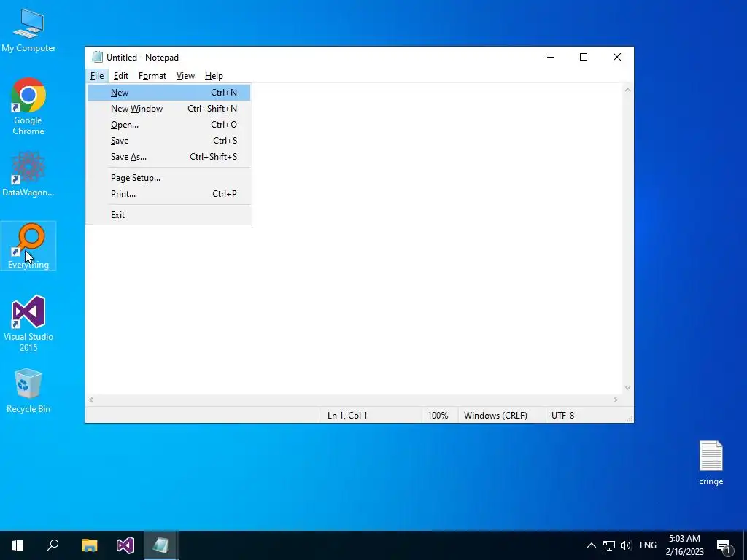Choose Save As... from File menu

(169, 157)
